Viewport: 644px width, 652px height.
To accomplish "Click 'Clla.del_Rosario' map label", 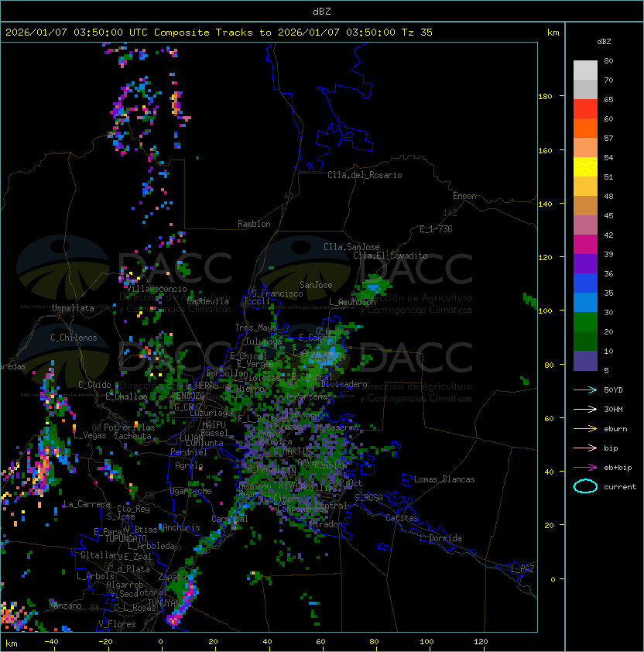I will (365, 175).
